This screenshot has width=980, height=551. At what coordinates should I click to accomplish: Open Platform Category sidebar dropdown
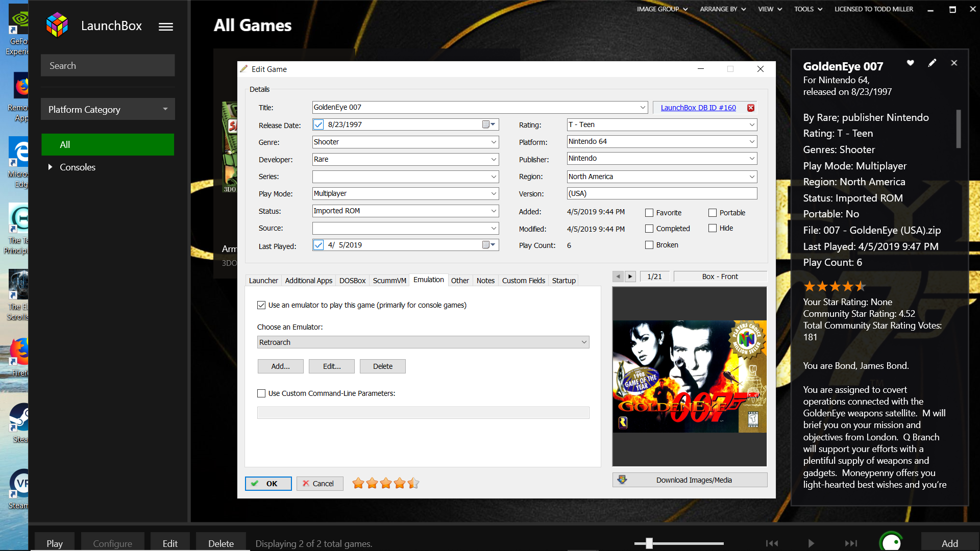pos(108,109)
